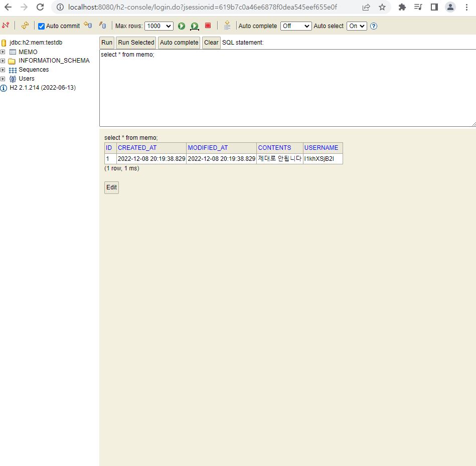Select Sequences in the tree

(34, 70)
